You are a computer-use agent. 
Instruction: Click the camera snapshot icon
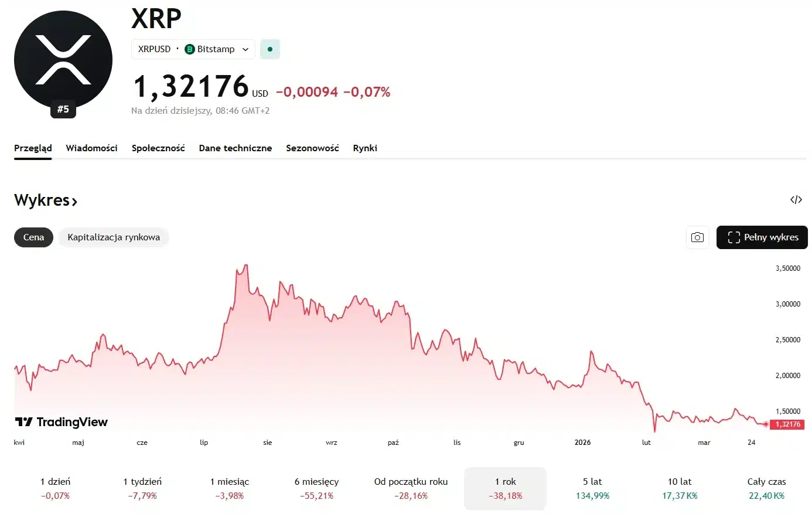click(697, 237)
